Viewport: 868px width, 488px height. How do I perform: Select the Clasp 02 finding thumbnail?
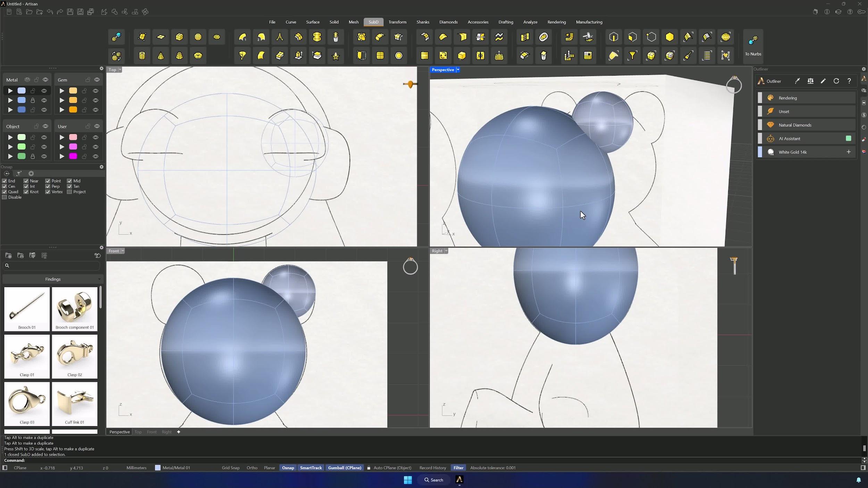(75, 356)
